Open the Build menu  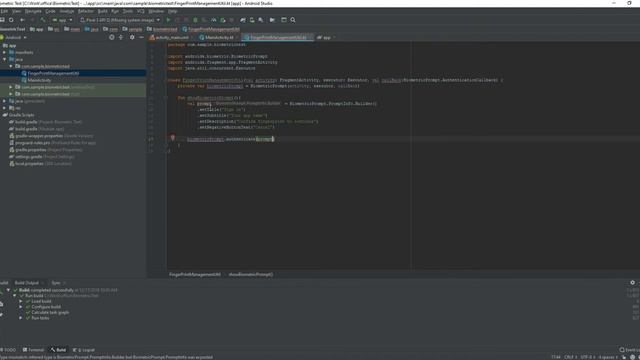102,11
